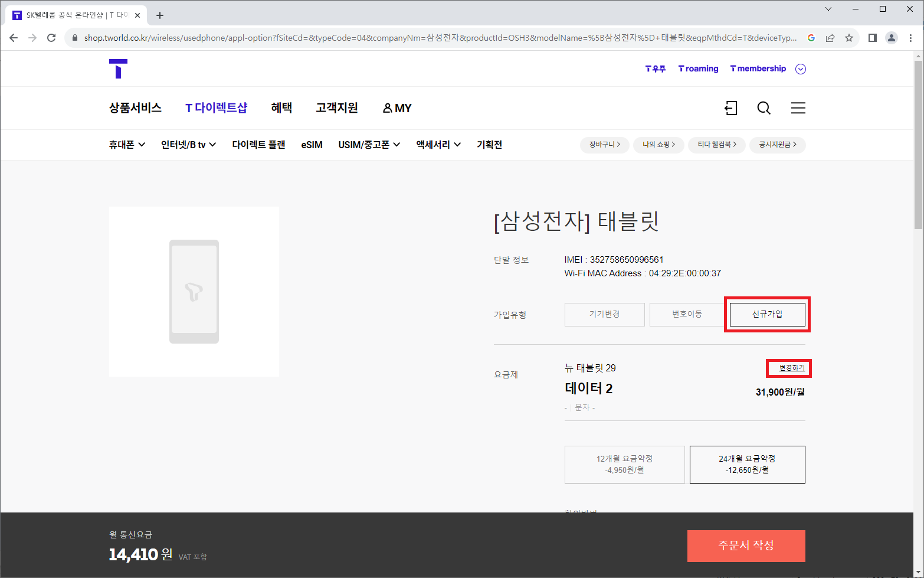Click the 데이터 2 plan detail
Viewport: 924px width, 578px height.
(x=589, y=388)
